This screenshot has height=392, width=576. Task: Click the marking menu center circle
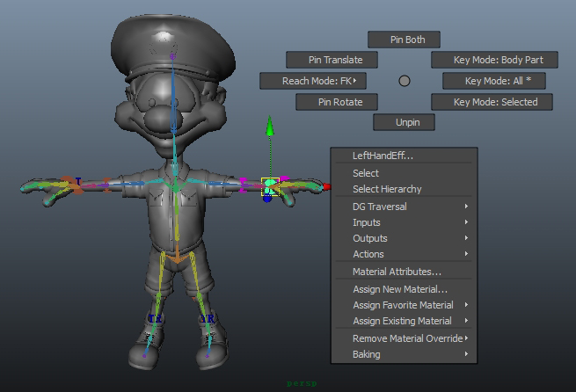[x=405, y=81]
